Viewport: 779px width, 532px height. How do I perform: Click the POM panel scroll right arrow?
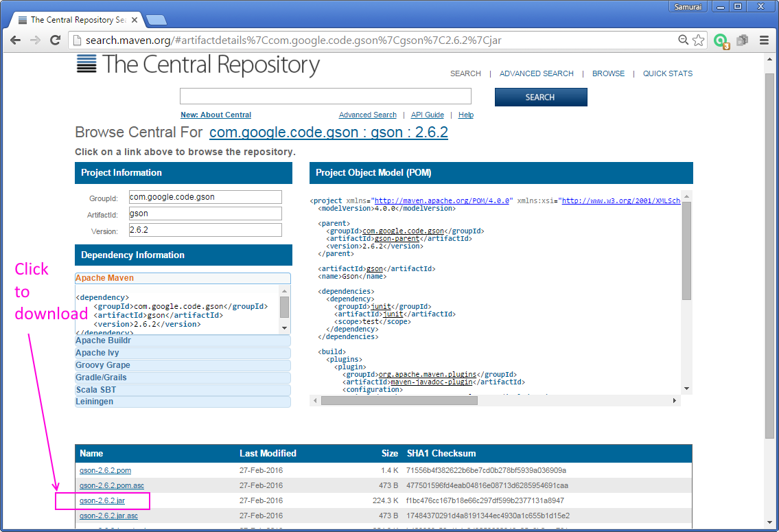[x=674, y=400]
